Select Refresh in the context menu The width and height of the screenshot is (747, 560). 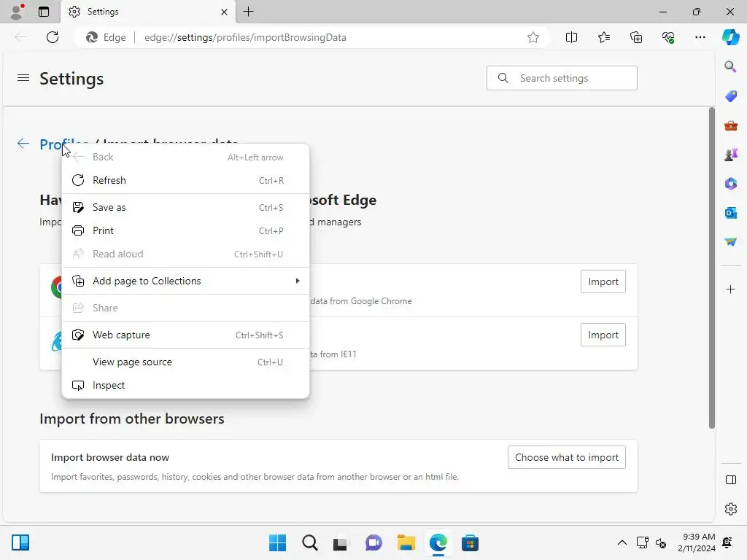pyautogui.click(x=186, y=181)
